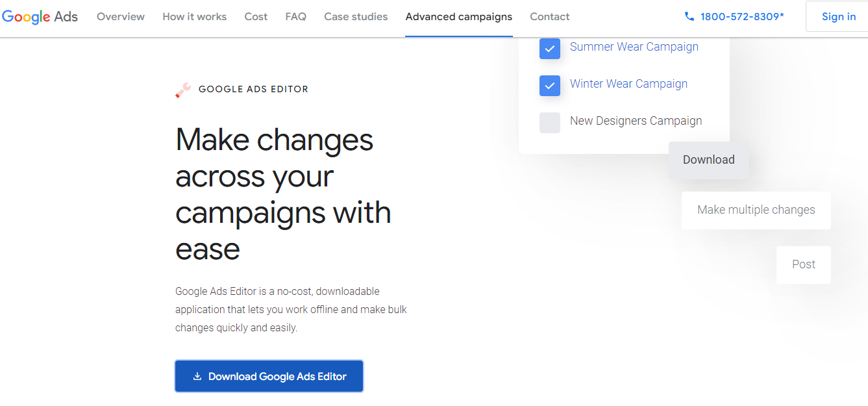
Task: Open the Overview nav item
Action: [x=121, y=17]
